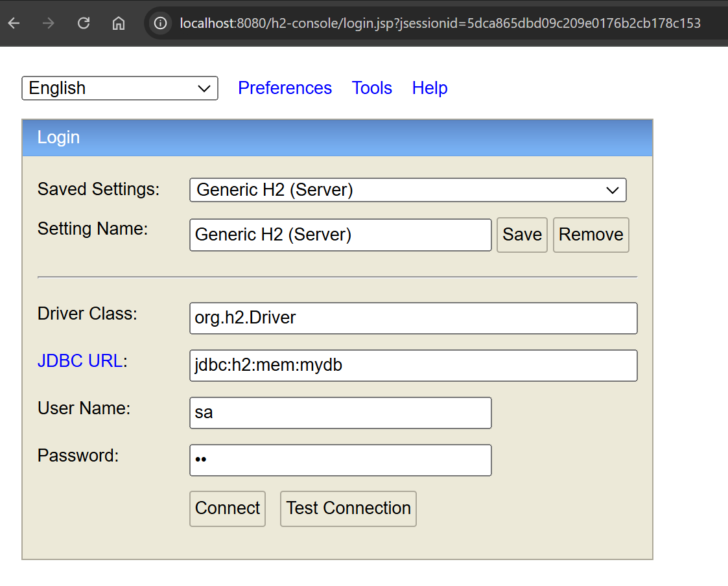Select the JDBC URL input field
728x586 pixels.
tap(413, 366)
